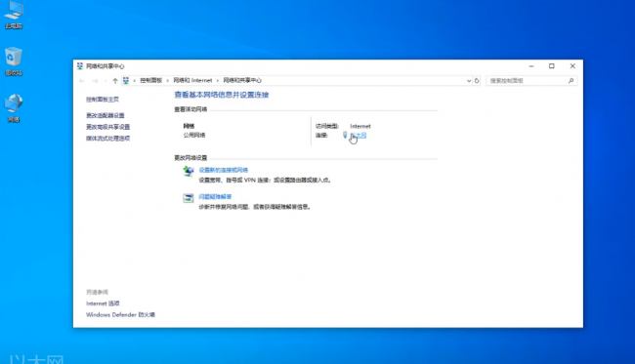Open the recent locations dropdown arrow
635x364 pixels.
click(x=106, y=81)
